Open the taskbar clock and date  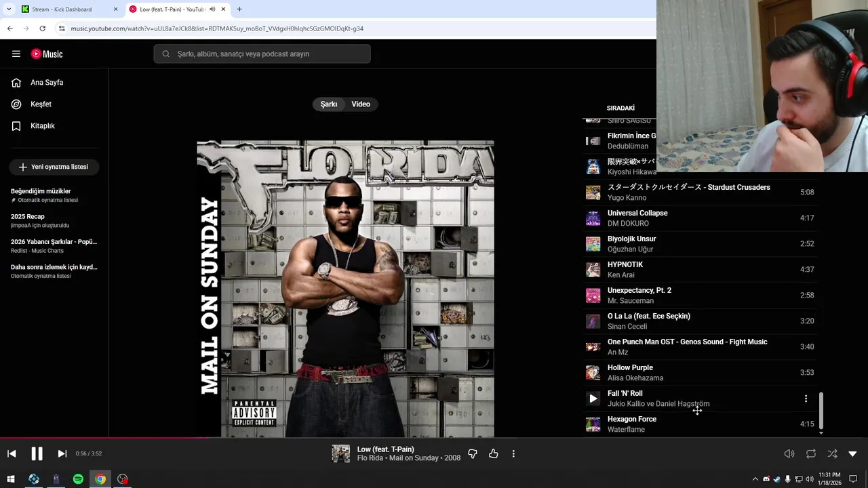[829, 479]
